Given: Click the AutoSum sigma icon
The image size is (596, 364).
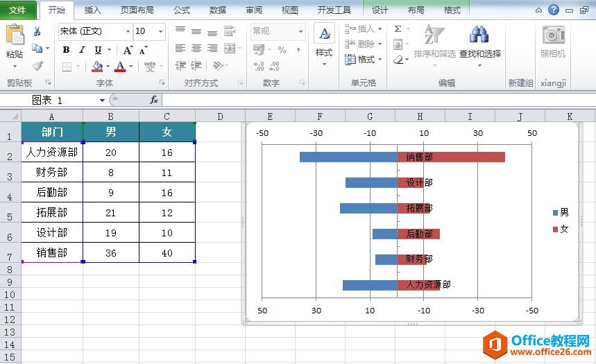Looking at the screenshot, I should [398, 29].
